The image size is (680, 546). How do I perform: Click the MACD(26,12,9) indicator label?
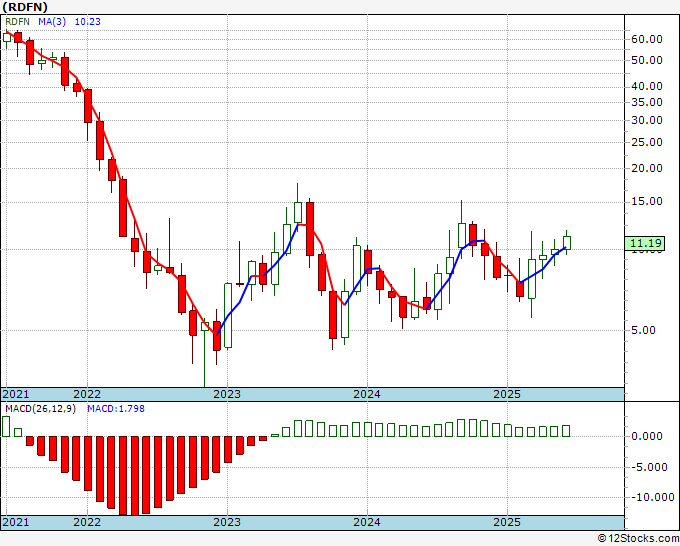click(40, 409)
